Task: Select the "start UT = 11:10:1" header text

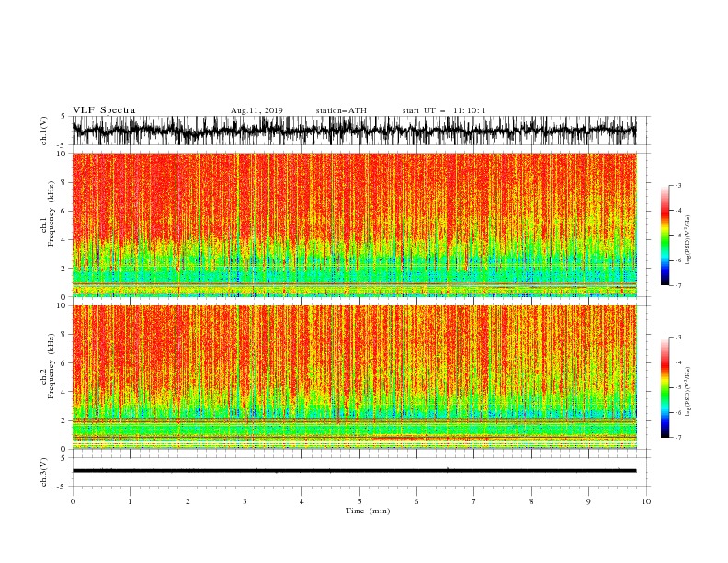Action: pos(444,110)
